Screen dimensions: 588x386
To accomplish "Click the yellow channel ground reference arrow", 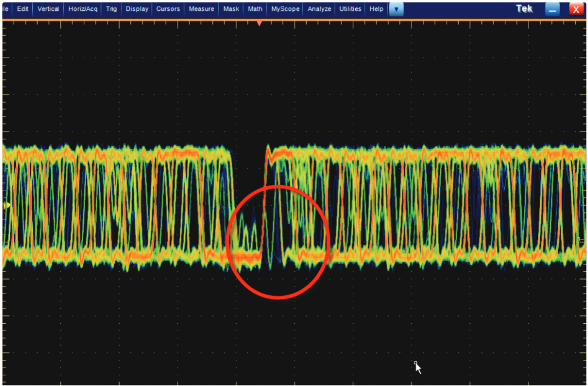I will pyautogui.click(x=6, y=206).
